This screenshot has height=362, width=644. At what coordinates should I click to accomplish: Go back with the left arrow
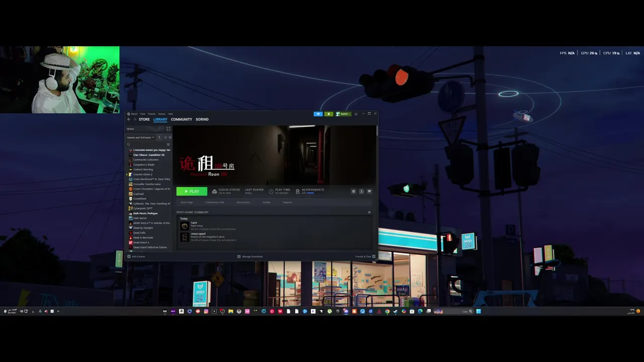pos(129,119)
